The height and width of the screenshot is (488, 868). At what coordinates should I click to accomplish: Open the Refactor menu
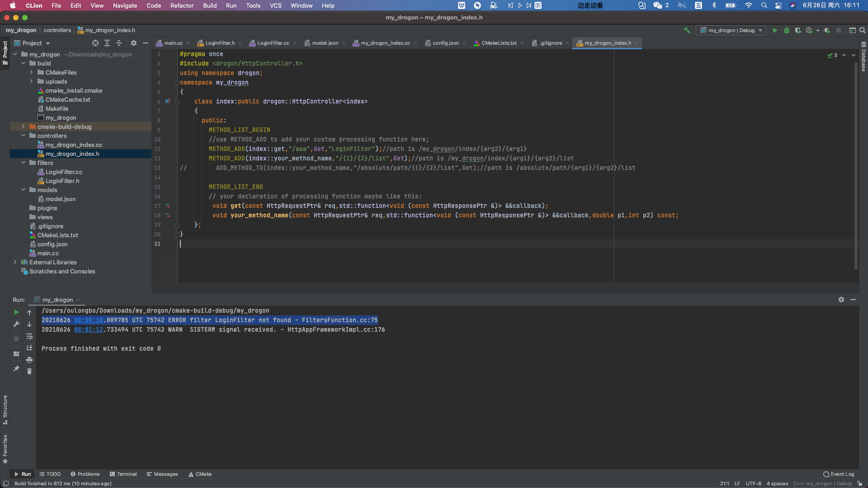[x=182, y=5]
